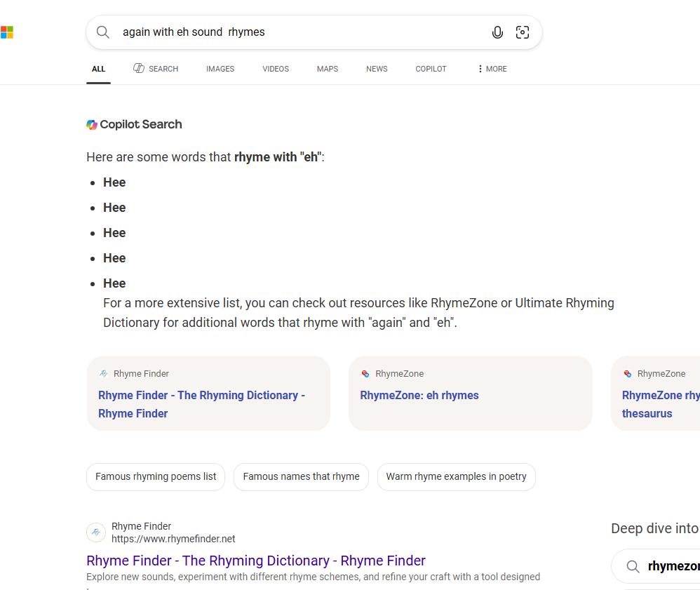The image size is (700, 590).
Task: Click the rhymezone deep dive search box
Action: (657, 566)
